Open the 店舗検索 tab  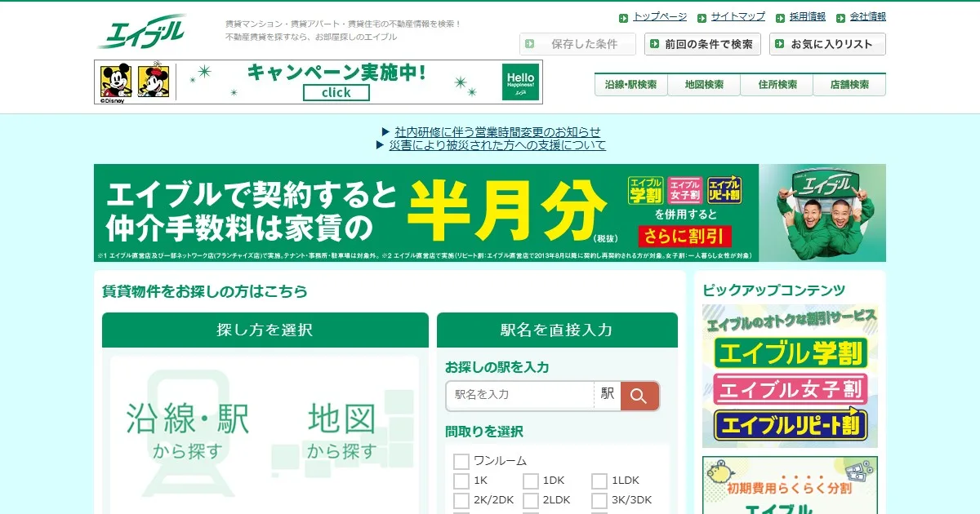click(x=849, y=85)
